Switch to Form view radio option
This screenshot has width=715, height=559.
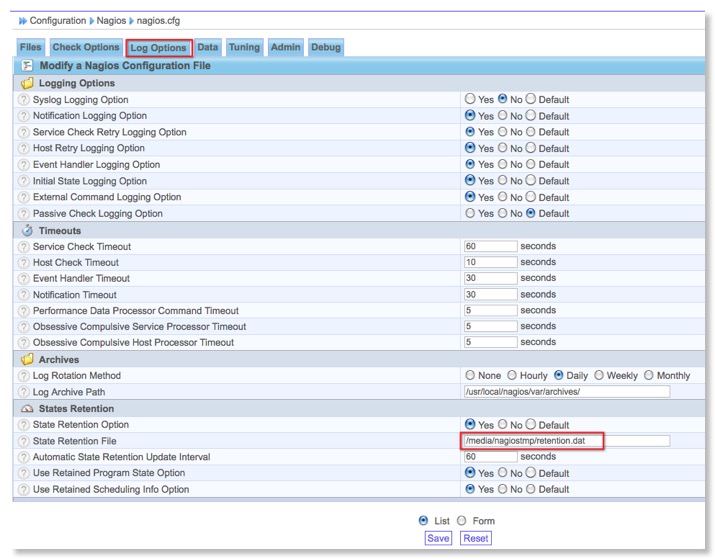pyautogui.click(x=461, y=521)
